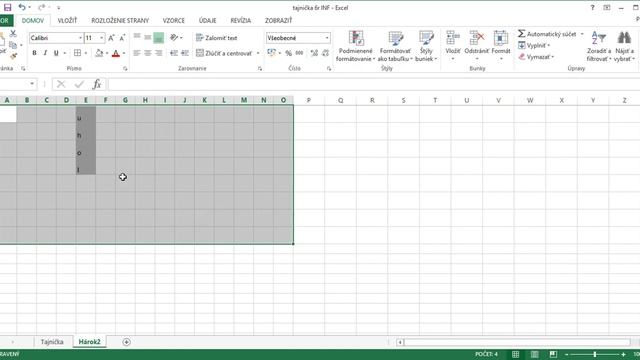Click inside the formula bar

pos(373,84)
